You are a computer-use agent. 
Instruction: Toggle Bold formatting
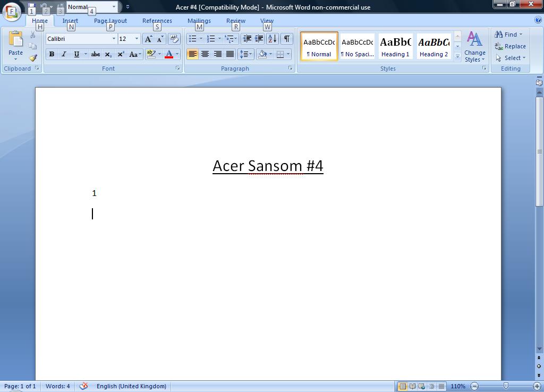(52, 54)
